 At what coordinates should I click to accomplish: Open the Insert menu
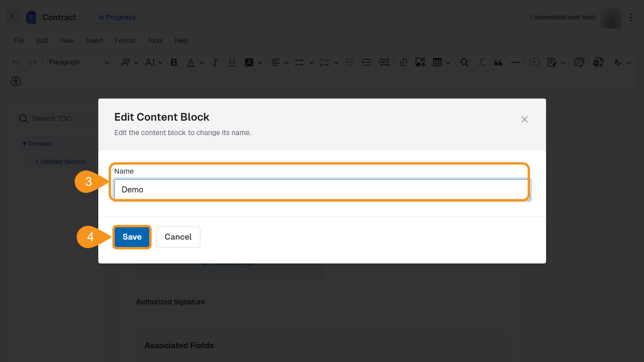pos(94,41)
